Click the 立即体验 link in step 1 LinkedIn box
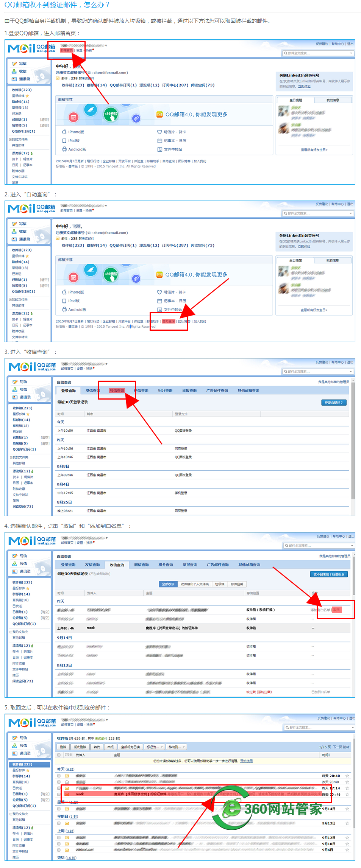 coord(304,86)
